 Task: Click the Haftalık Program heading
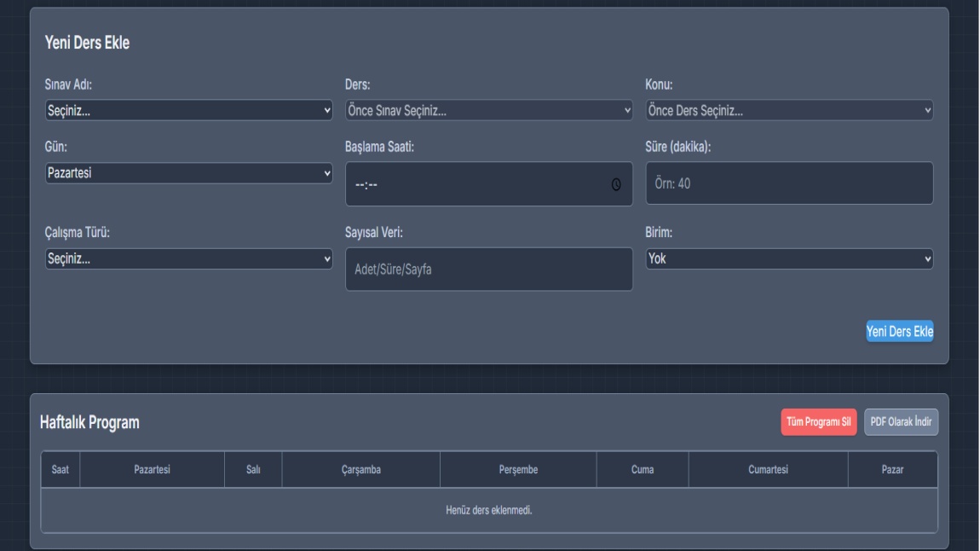pos(89,423)
